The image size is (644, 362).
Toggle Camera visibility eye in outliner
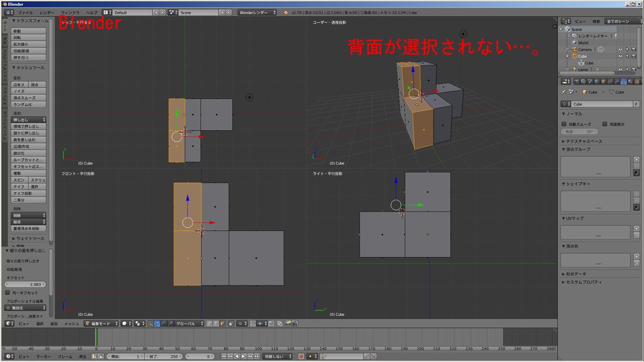coord(620,49)
